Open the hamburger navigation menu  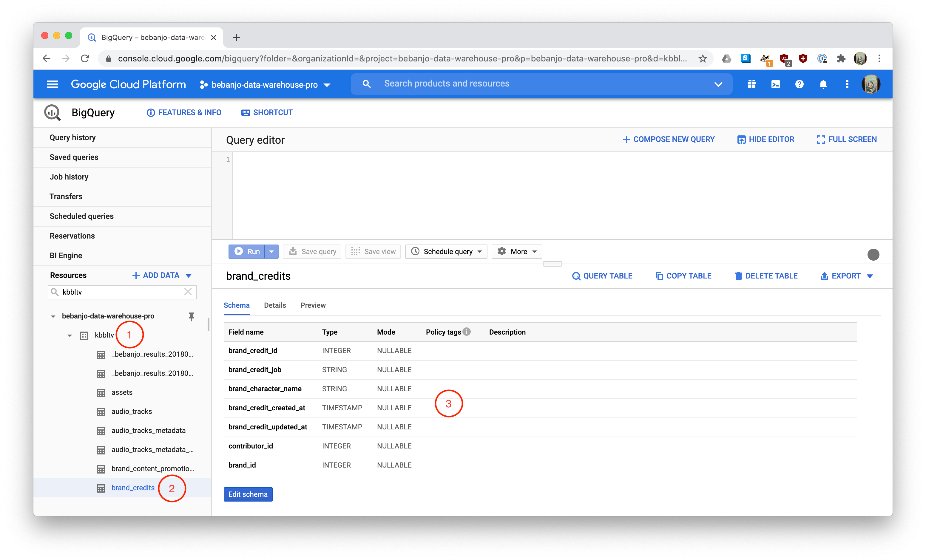pos(52,84)
